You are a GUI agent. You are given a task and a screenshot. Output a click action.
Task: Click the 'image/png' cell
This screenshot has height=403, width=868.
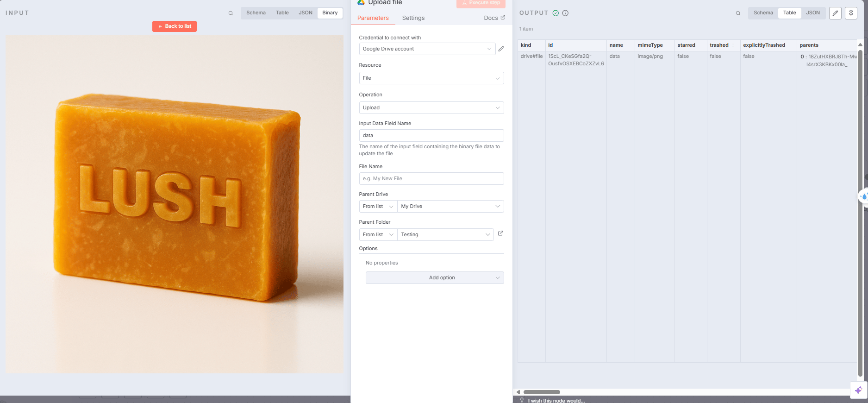tap(650, 57)
